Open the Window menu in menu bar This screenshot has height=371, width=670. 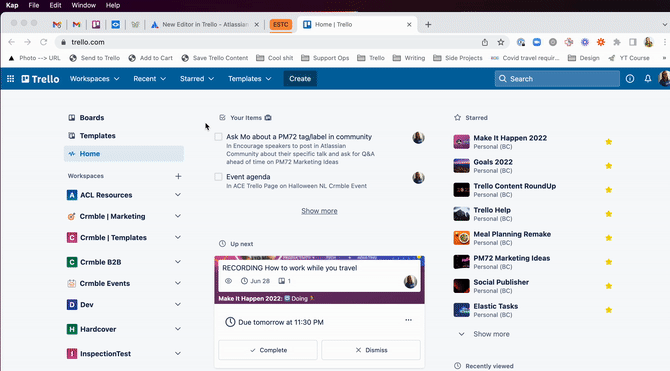pos(84,5)
